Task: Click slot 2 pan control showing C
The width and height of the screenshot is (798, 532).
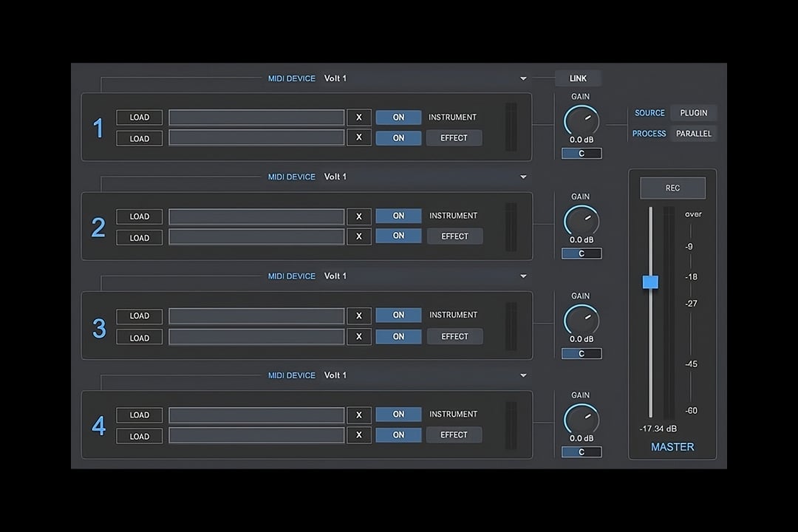Action: pos(582,253)
